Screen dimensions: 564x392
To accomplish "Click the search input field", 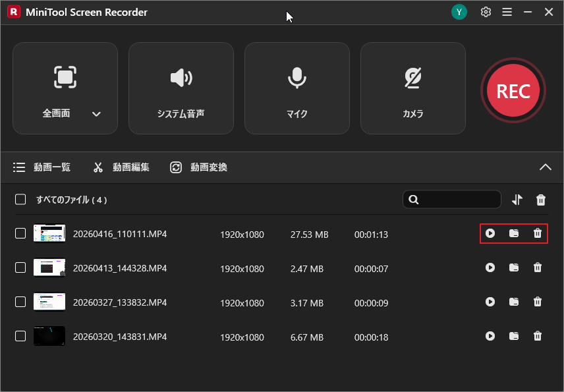I will pyautogui.click(x=455, y=199).
